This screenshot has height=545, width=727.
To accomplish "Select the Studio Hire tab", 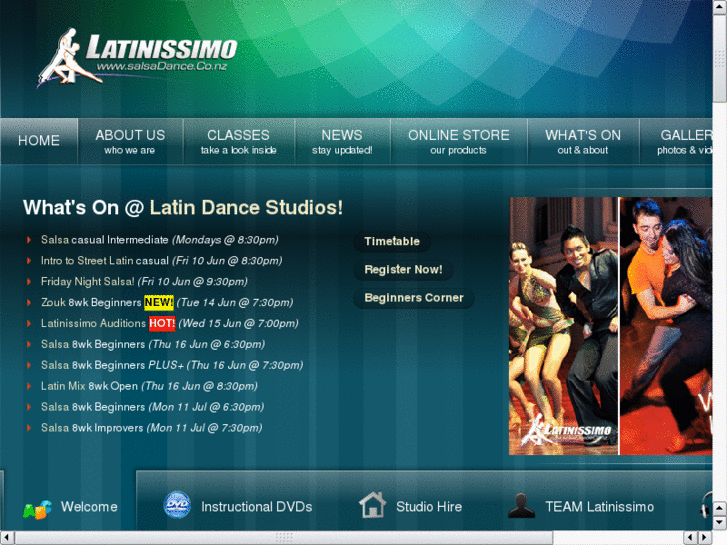I will pyautogui.click(x=411, y=507).
